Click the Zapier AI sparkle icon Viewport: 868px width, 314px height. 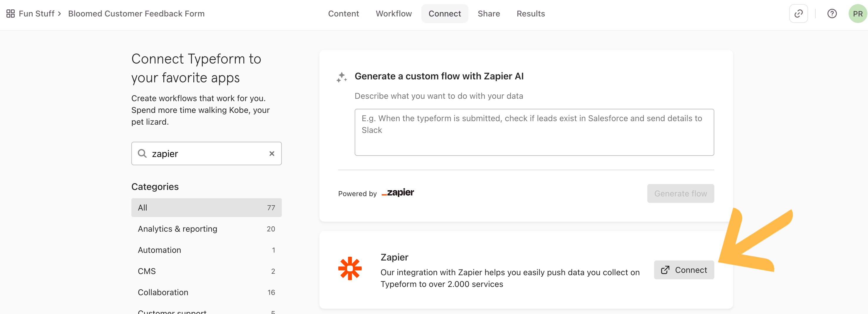coord(341,77)
